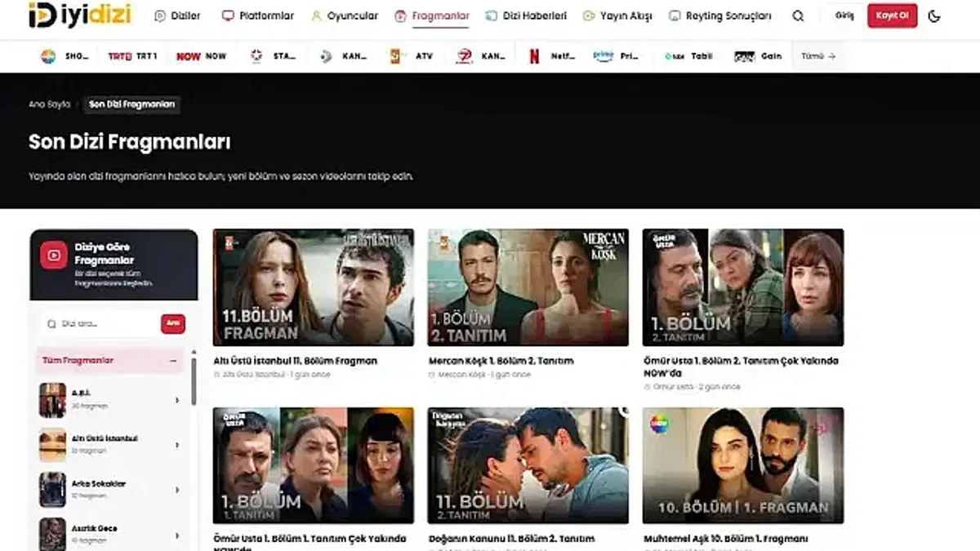Click the Giriş login button
Image resolution: width=980 pixels, height=551 pixels.
[x=844, y=16]
